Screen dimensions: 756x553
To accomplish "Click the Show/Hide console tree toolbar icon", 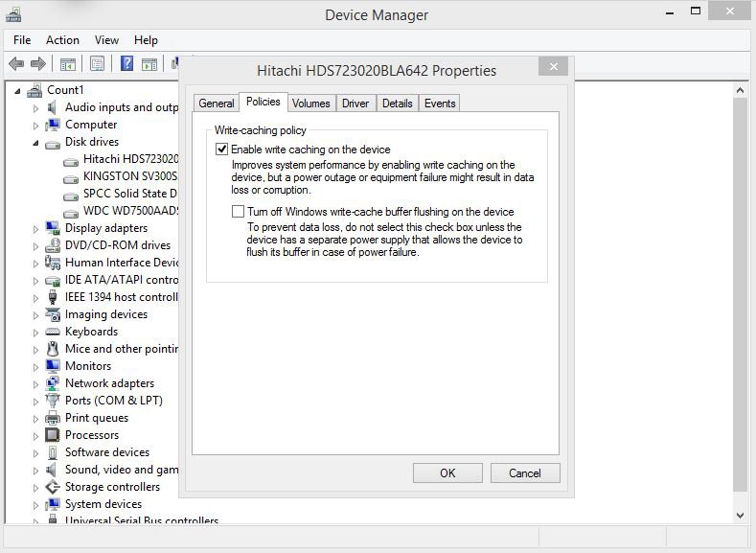I will point(68,64).
